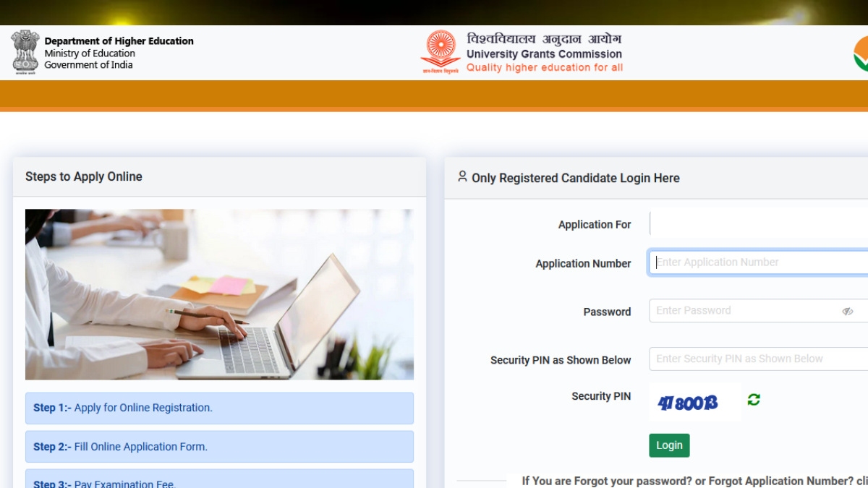Click the University Grants Commission logo
The width and height of the screenshot is (868, 488).
(x=441, y=52)
